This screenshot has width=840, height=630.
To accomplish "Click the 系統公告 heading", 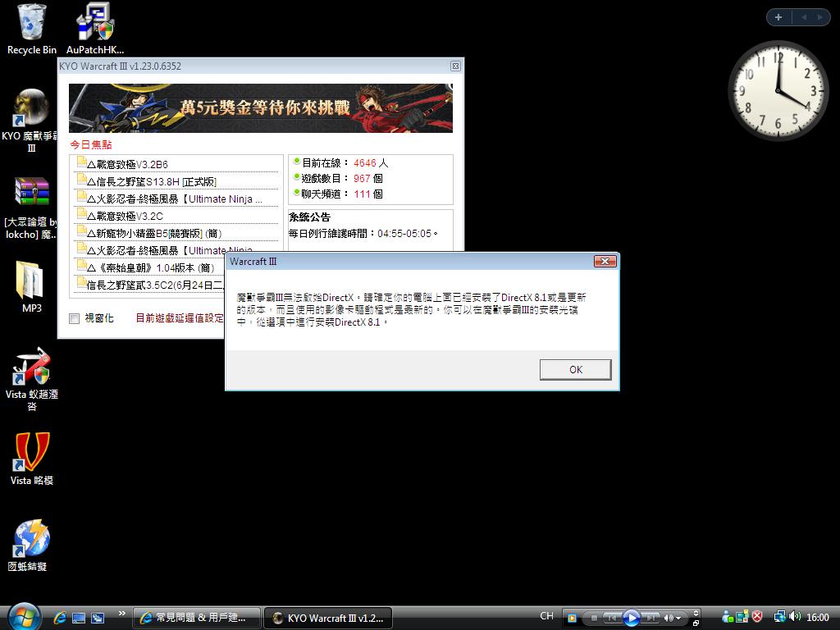I will pos(309,217).
